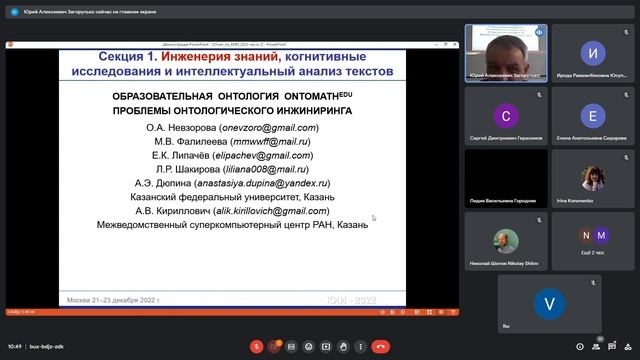Leave the call with red hang-up button
The image size is (640, 360).
point(380,347)
